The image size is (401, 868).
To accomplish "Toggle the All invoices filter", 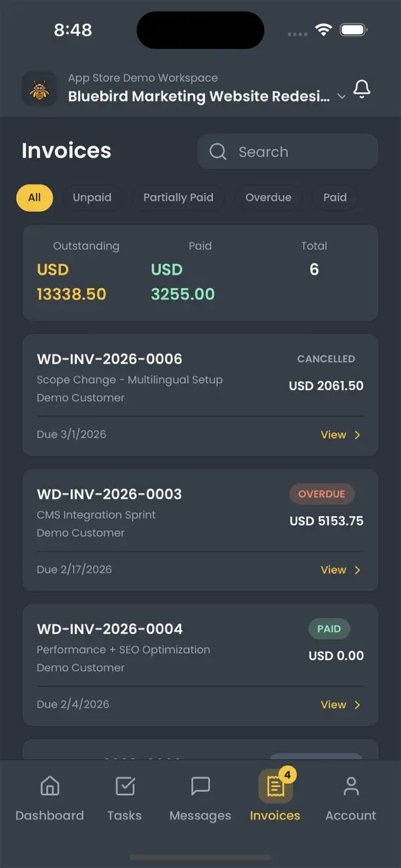I will point(34,198).
